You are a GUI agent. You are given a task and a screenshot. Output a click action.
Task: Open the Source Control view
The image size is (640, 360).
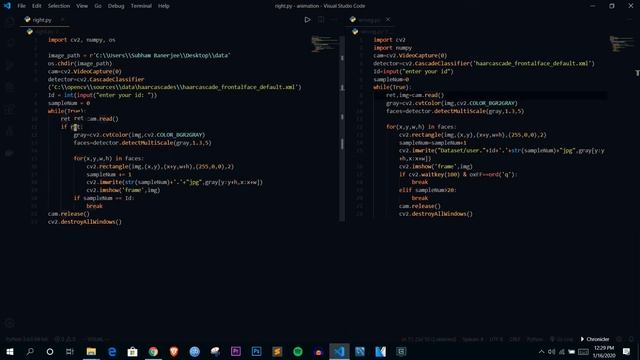point(10,64)
